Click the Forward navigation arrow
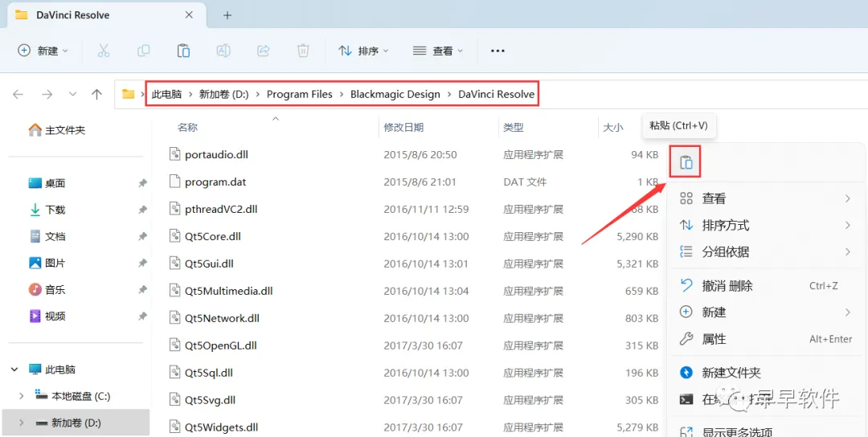The width and height of the screenshot is (868, 437). pos(47,95)
